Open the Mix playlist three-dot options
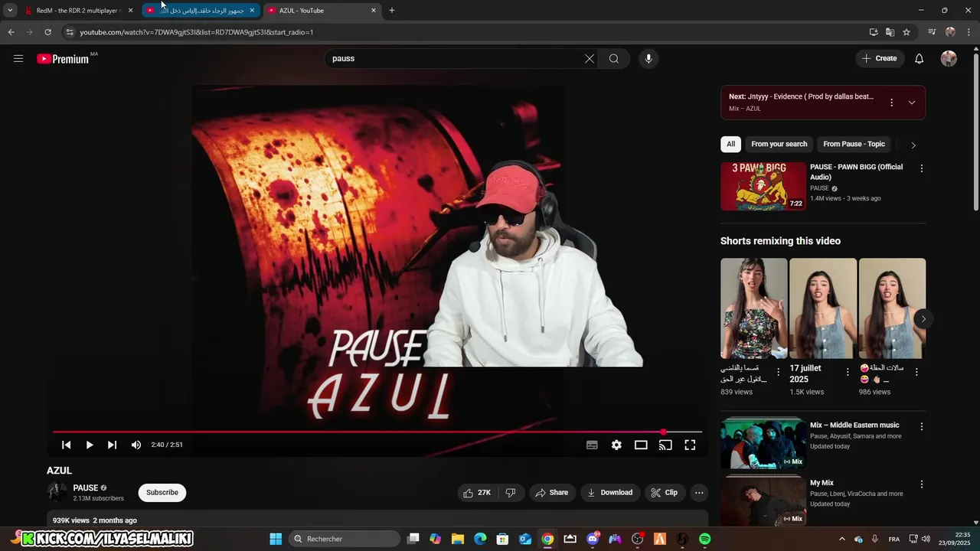This screenshot has height=551, width=980. tap(891, 103)
